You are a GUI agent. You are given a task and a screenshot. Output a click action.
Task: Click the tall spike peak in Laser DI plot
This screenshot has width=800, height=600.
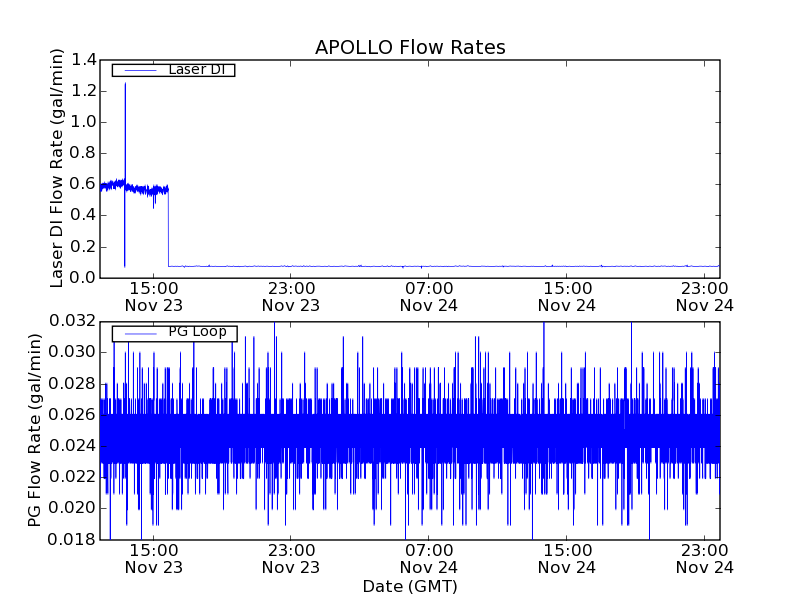125,84
